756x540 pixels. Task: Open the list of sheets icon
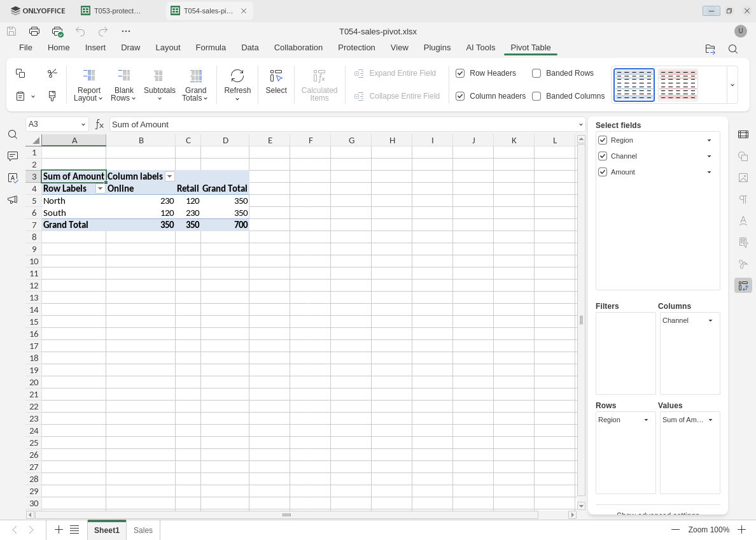tap(74, 529)
